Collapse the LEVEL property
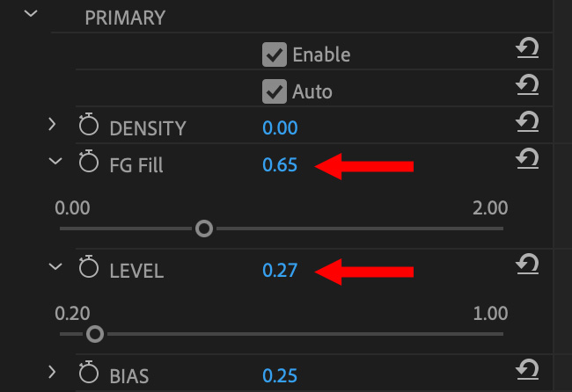 (55, 267)
